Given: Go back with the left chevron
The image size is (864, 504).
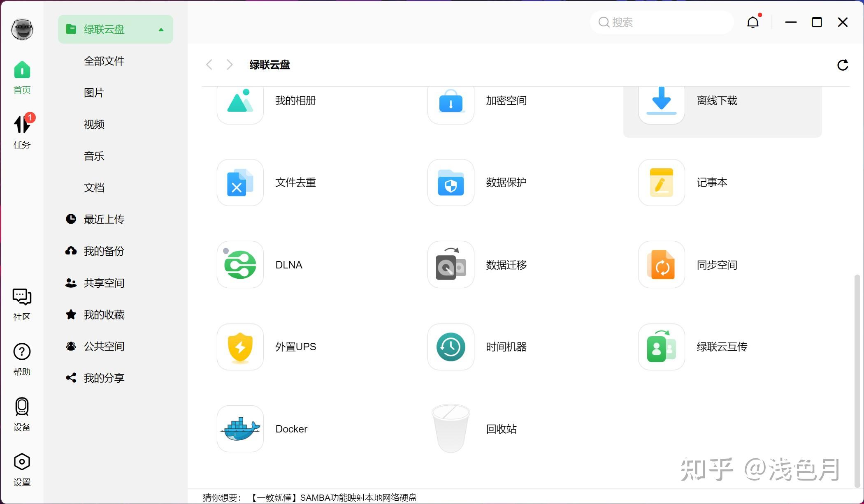Looking at the screenshot, I should click(209, 65).
